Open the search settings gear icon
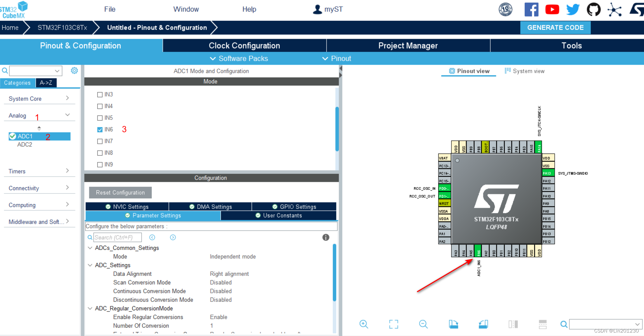Viewport: 644px width, 336px height. coord(74,70)
